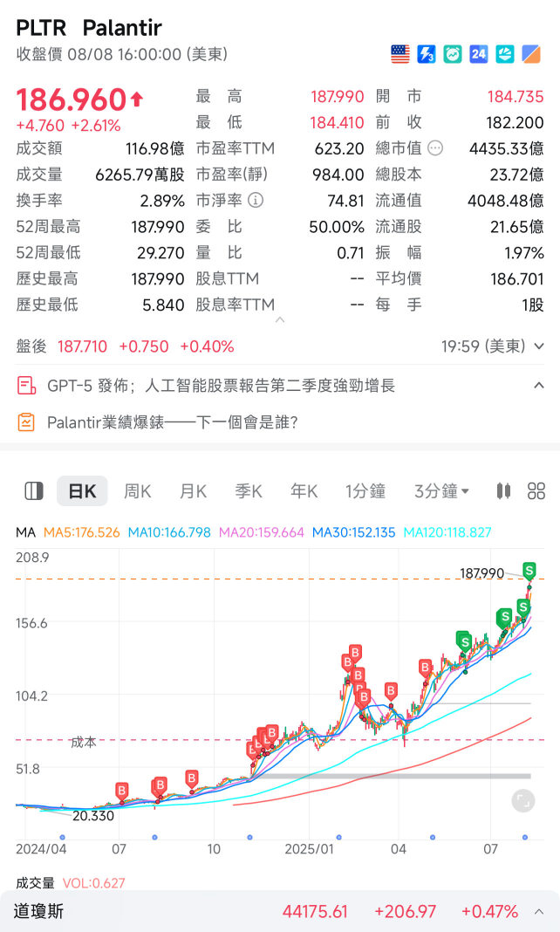Switch to the 季K chart tab
This screenshot has height=932, width=560.
249,491
